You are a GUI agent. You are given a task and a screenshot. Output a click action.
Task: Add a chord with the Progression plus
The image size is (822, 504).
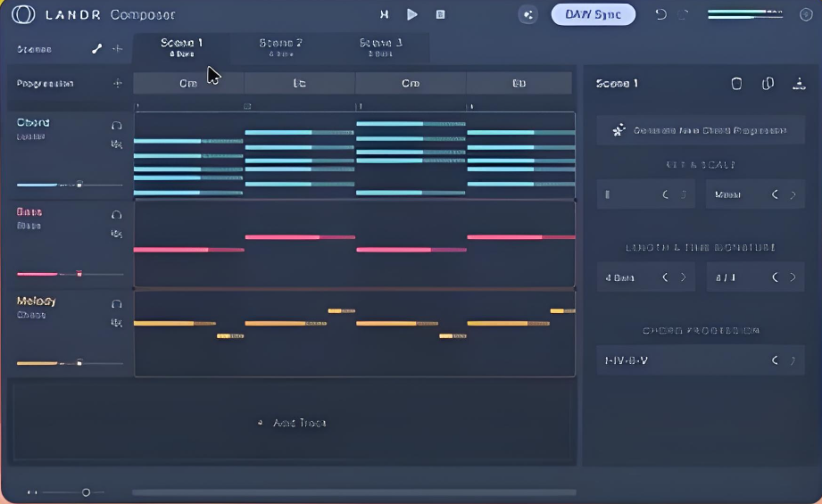[118, 83]
